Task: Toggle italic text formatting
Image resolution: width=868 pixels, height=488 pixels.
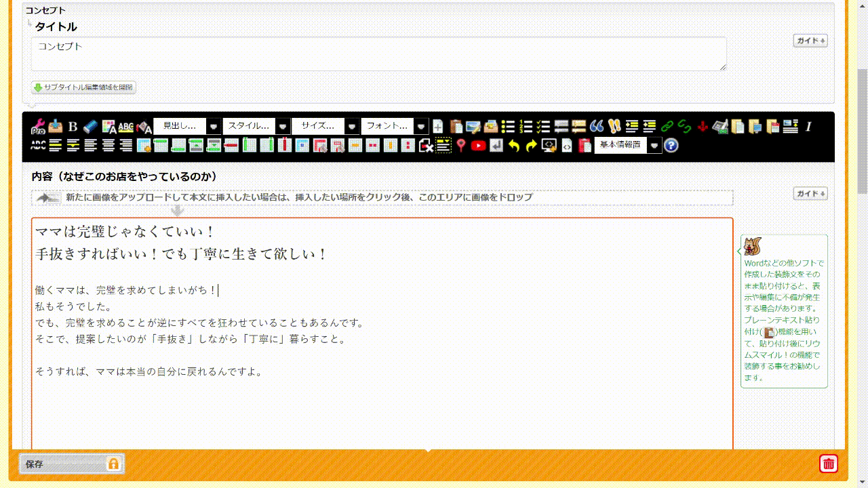Action: [808, 127]
